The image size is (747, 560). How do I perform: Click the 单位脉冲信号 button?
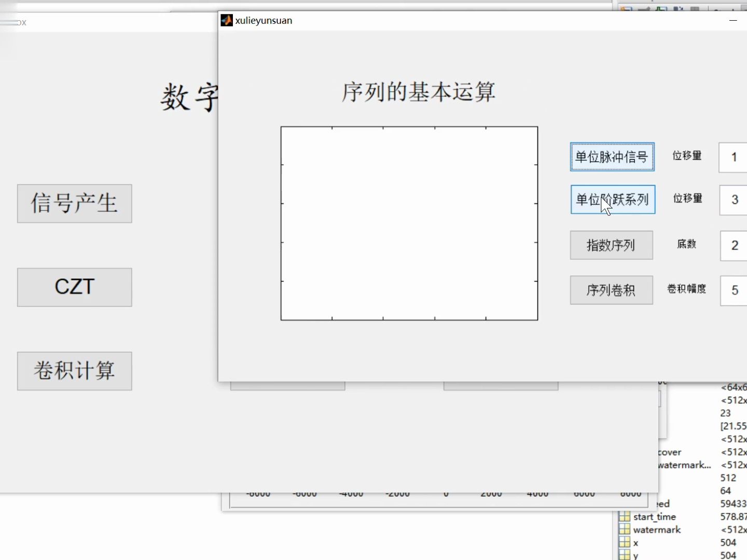[612, 157]
